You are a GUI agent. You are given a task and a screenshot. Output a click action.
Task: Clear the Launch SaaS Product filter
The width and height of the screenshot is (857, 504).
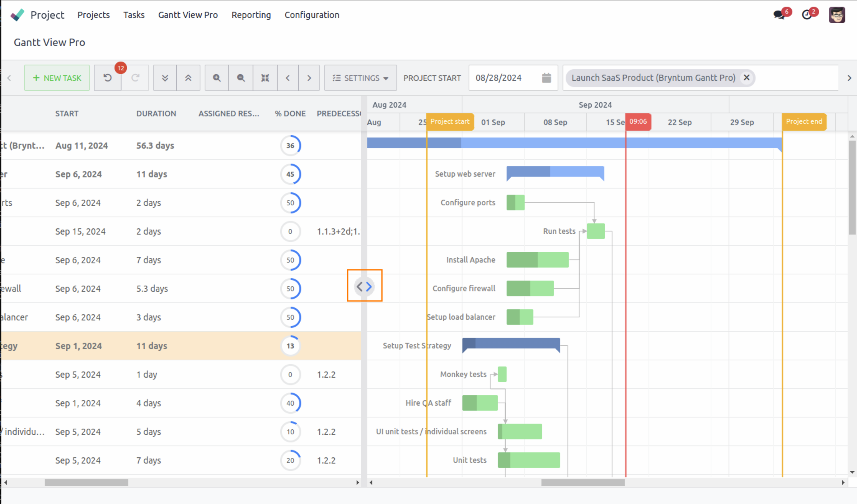(747, 77)
